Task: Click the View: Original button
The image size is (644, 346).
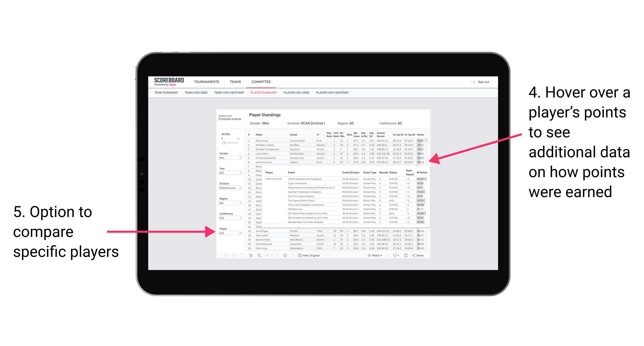Action: point(310,255)
